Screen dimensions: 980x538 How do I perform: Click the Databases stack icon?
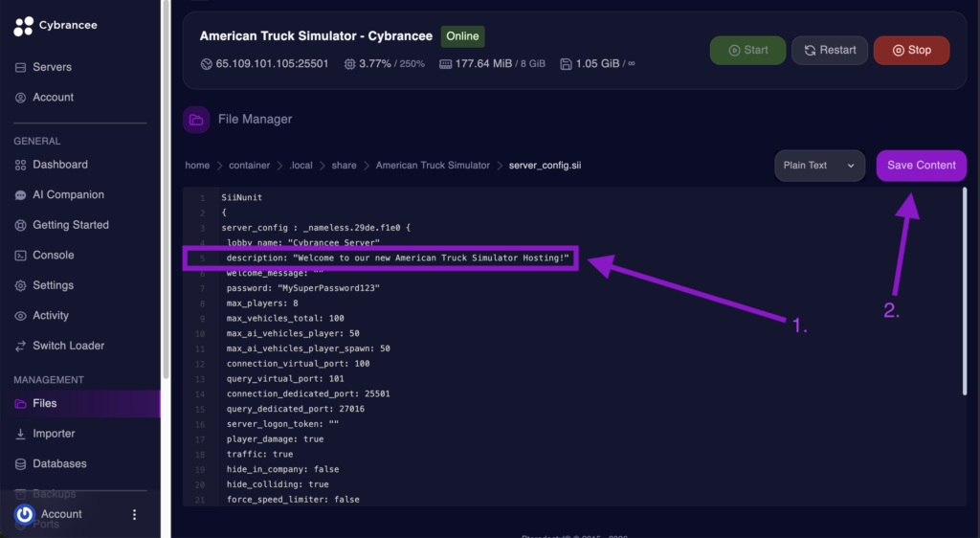point(21,463)
